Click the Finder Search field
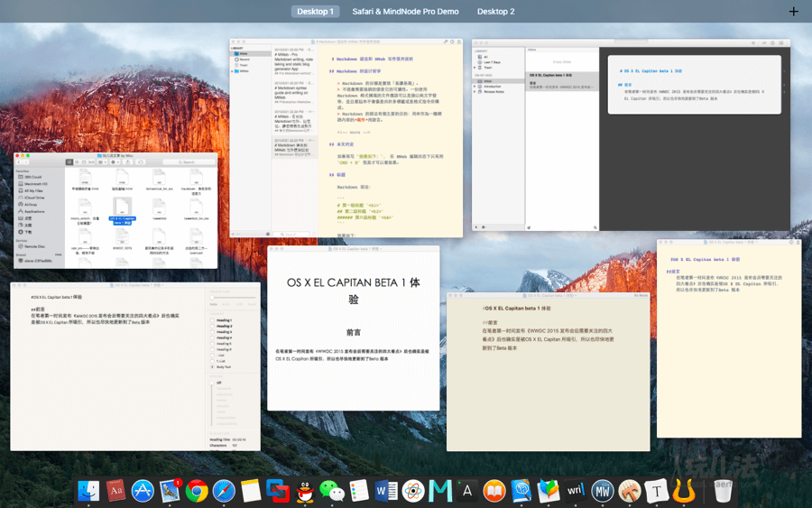 point(189,162)
